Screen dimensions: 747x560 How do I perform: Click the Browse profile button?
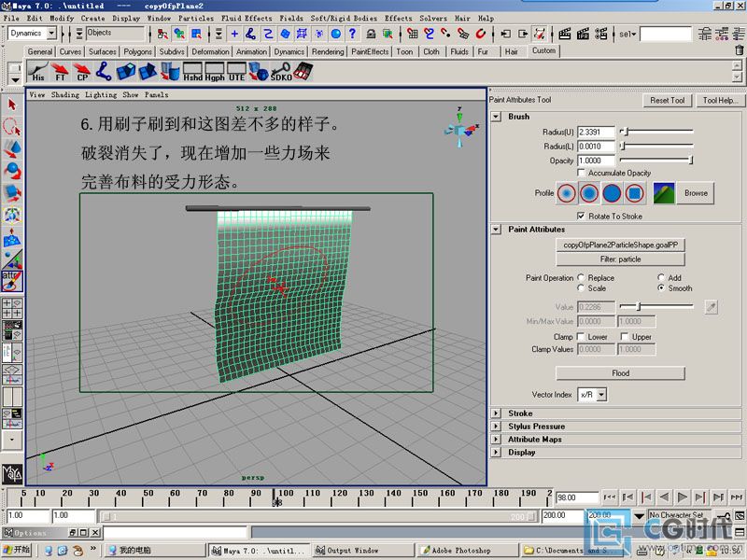point(696,193)
